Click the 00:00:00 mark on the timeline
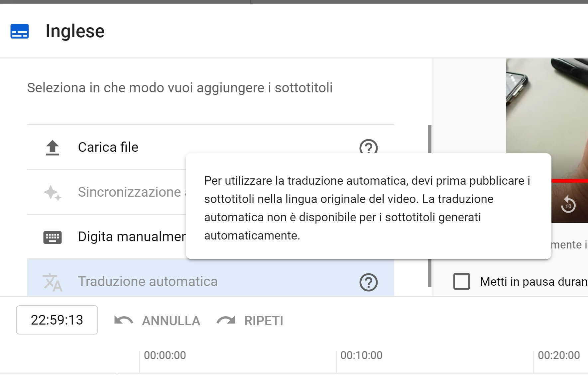588x383 pixels. coord(165,355)
